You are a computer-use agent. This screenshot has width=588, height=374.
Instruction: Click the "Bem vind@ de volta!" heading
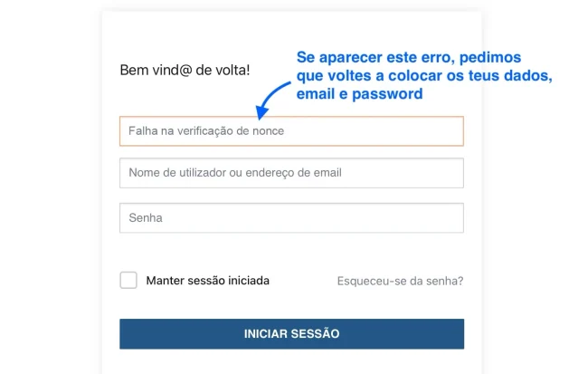pos(185,70)
